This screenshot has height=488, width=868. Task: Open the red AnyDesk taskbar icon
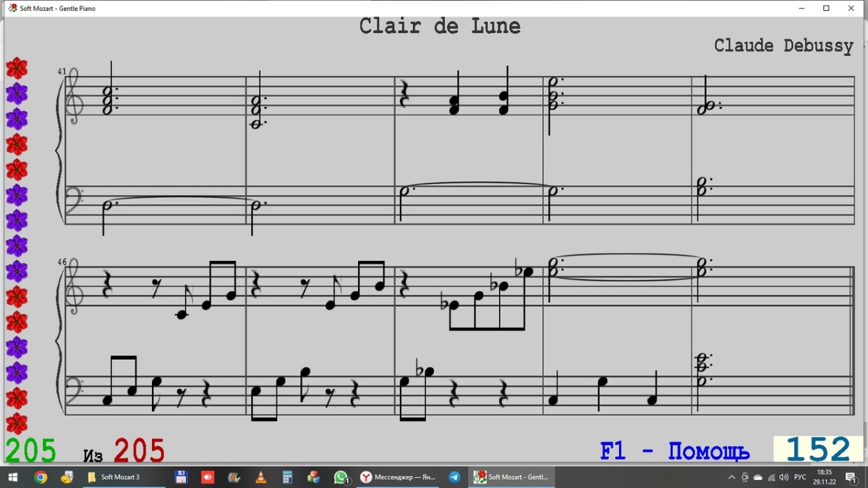[x=208, y=477]
